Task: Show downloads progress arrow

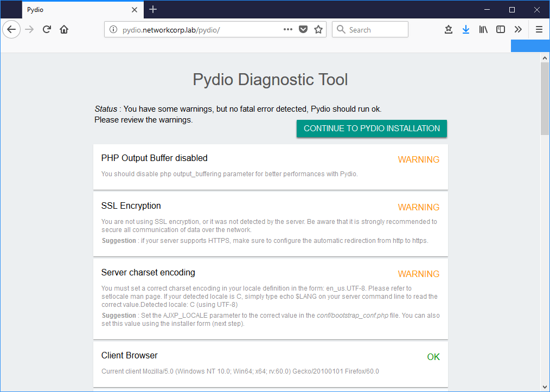Action: click(x=466, y=29)
